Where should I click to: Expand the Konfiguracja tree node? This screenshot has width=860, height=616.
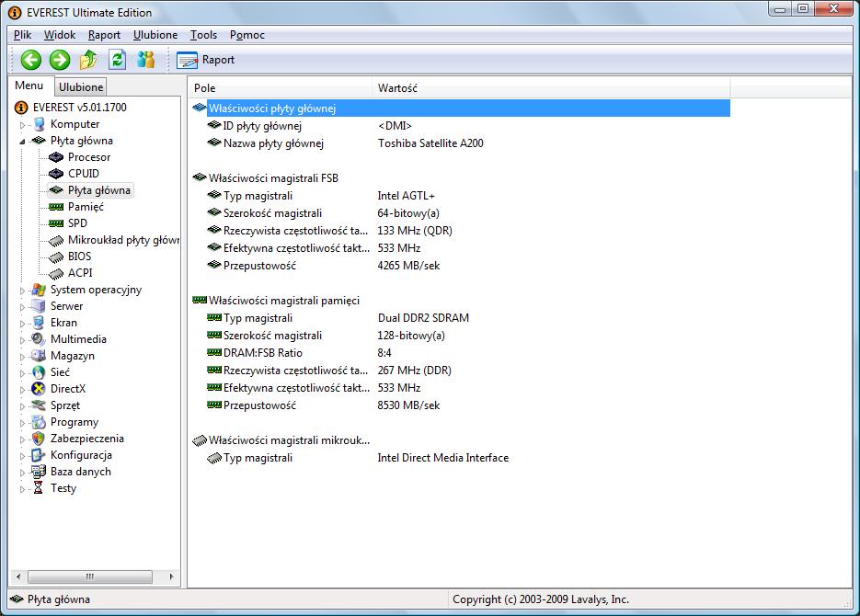coord(22,456)
